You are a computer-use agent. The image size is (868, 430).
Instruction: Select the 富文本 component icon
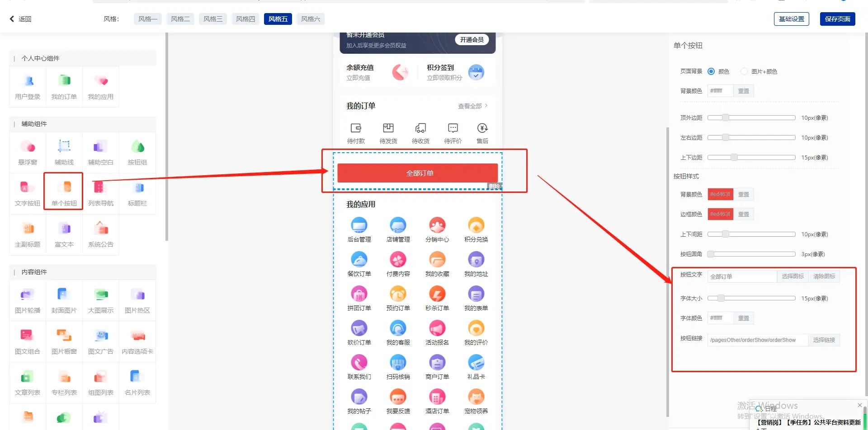pos(64,229)
